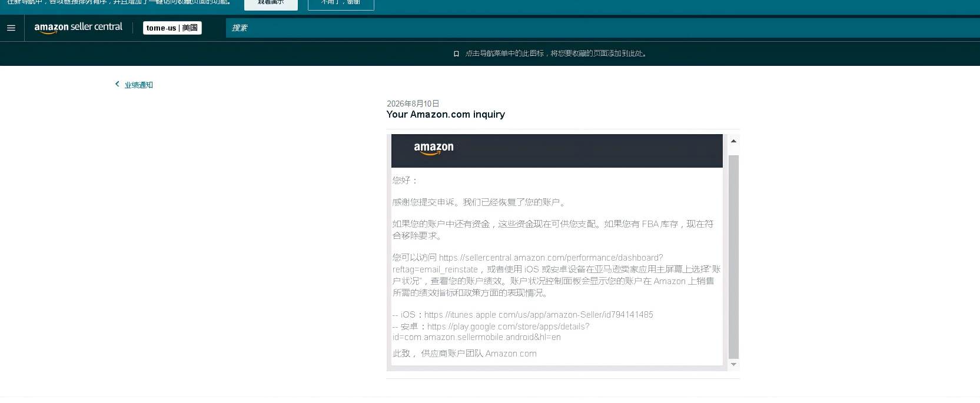Click the amazon logo in the email header
The image size is (980, 403).
coord(434,148)
